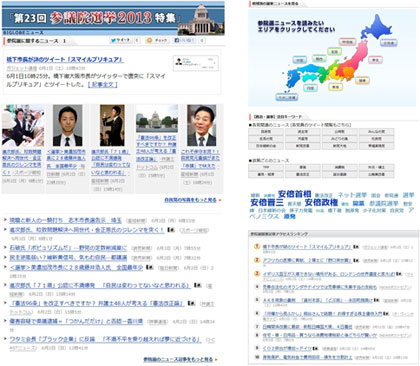
Task: Click ネット選挙 keyword in tag cloud
Action: click(352, 195)
